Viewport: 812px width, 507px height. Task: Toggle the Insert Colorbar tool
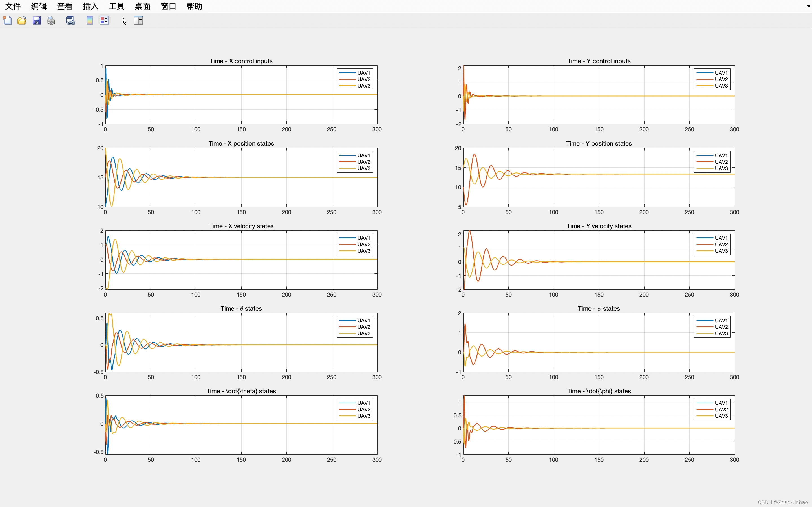(x=90, y=21)
